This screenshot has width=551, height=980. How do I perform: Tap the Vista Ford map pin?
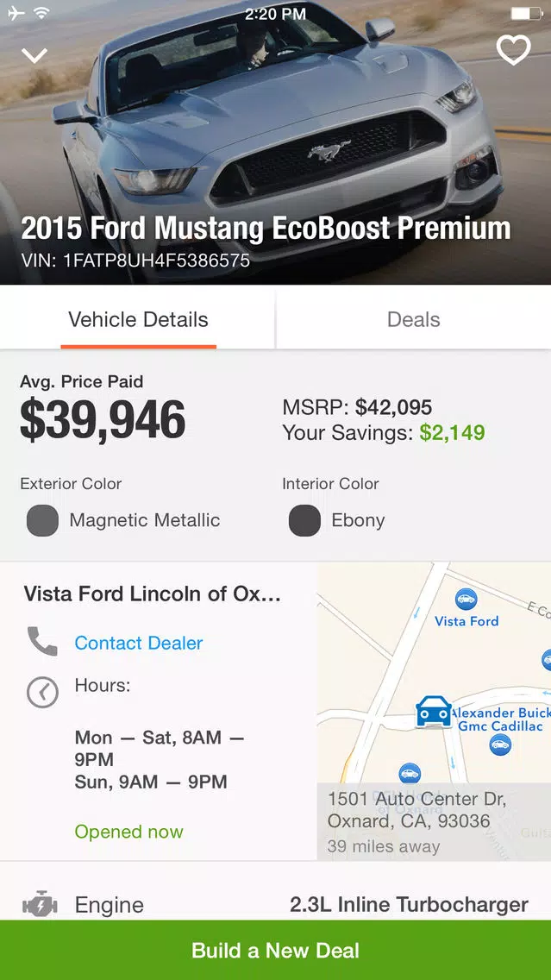(466, 599)
